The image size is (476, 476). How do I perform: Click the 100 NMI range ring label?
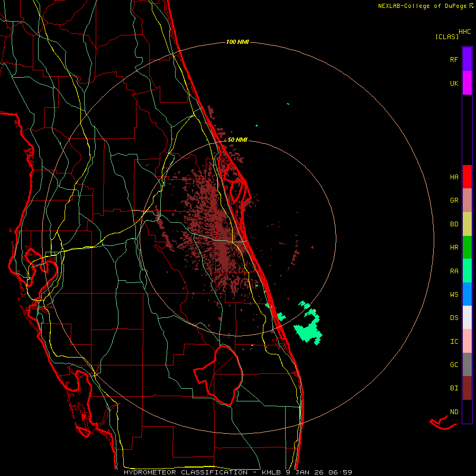237,42
